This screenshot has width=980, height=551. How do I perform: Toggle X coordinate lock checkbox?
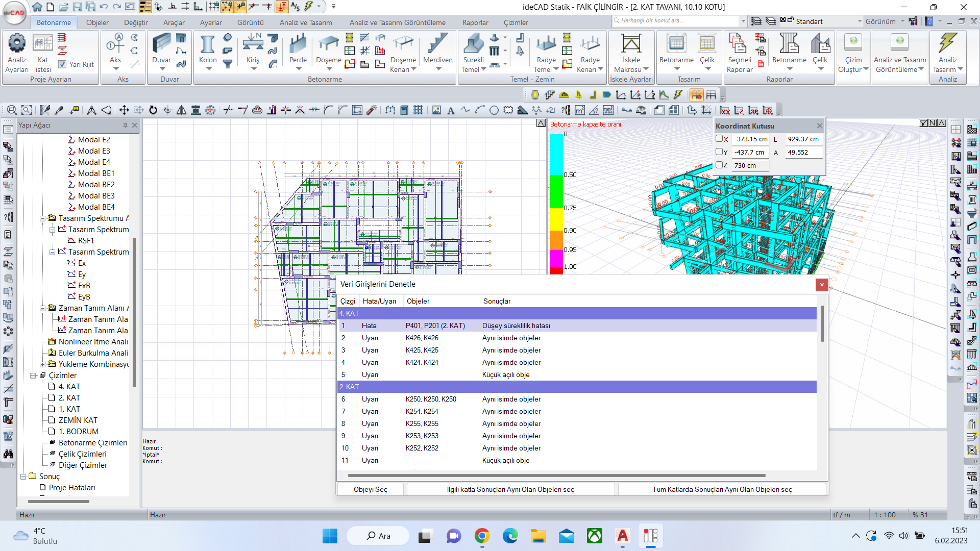click(719, 139)
